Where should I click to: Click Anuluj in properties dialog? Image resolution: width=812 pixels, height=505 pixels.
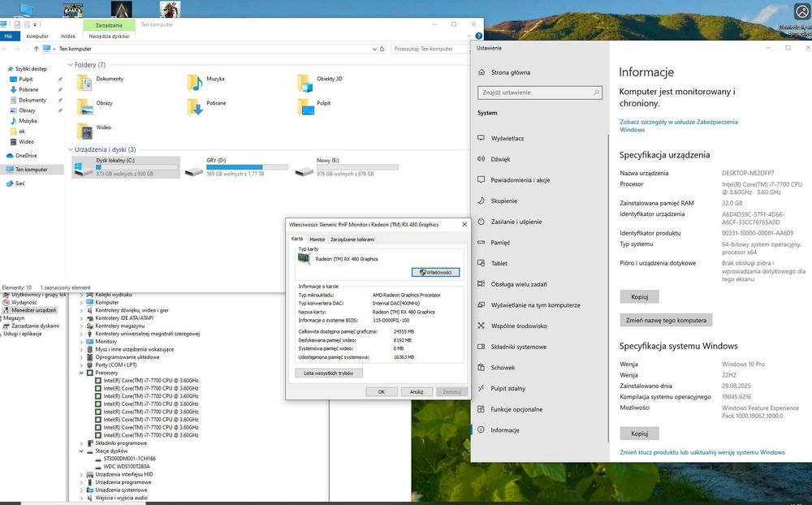click(417, 391)
